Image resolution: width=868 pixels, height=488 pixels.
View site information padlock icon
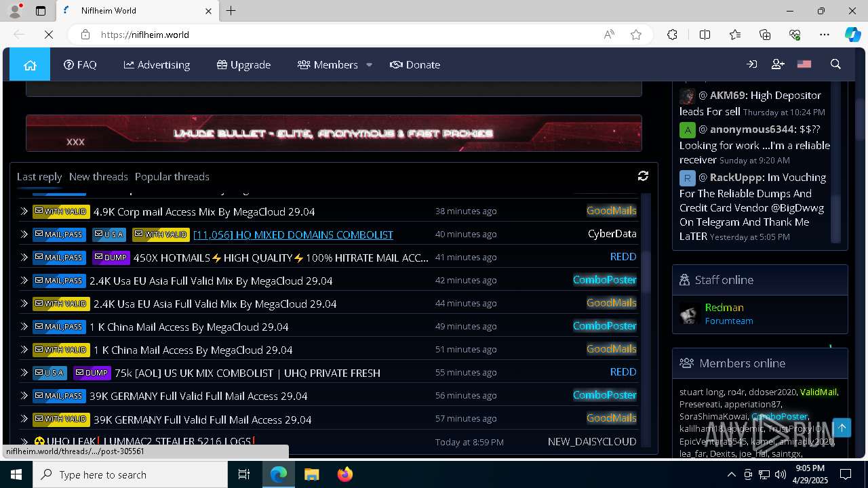tap(85, 35)
